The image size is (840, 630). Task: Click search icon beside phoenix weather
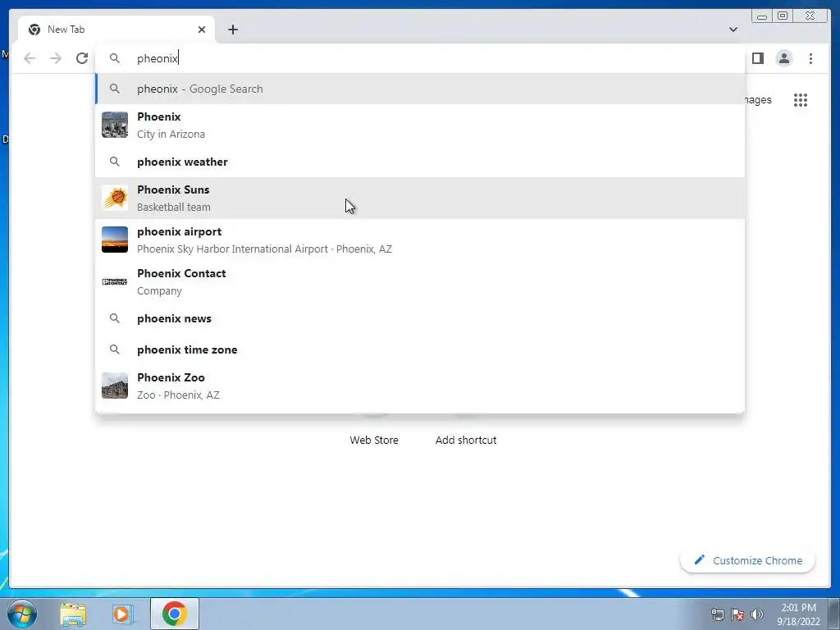(x=115, y=162)
